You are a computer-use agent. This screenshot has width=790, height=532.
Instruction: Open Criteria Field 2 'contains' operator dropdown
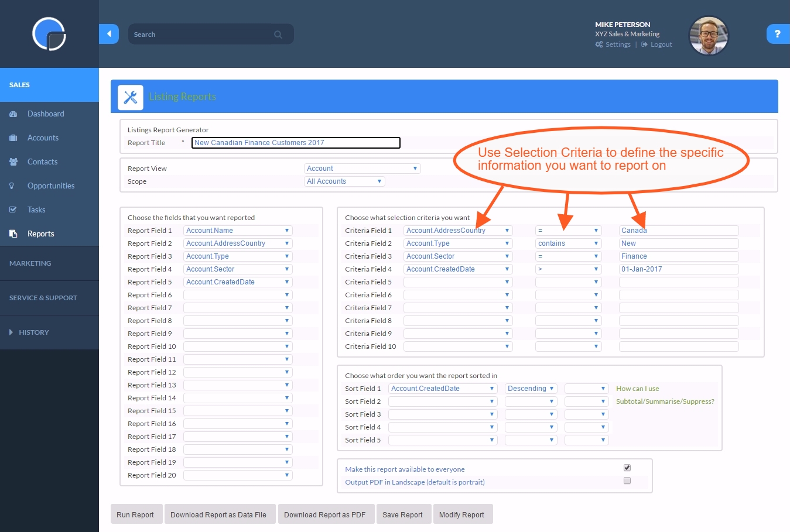(569, 243)
